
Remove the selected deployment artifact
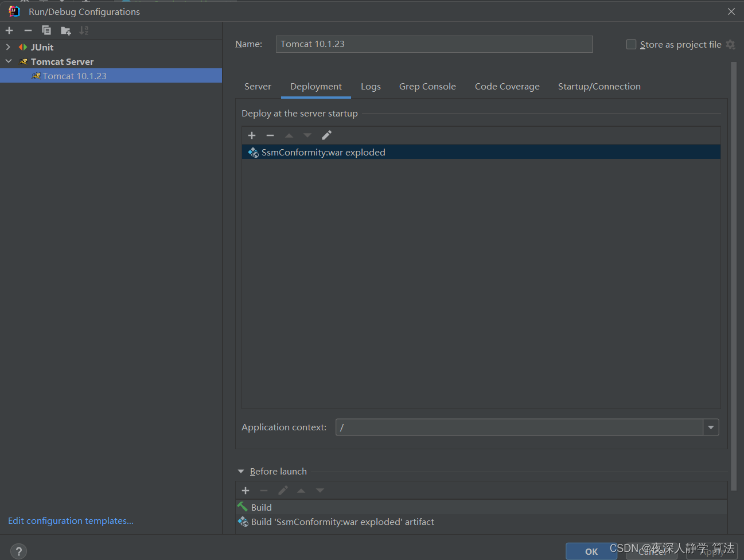(x=270, y=135)
